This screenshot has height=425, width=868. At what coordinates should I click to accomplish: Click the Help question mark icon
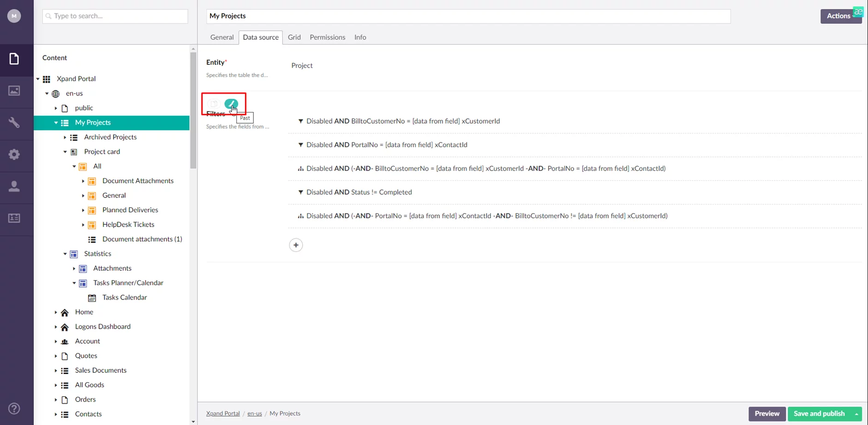[x=14, y=408]
